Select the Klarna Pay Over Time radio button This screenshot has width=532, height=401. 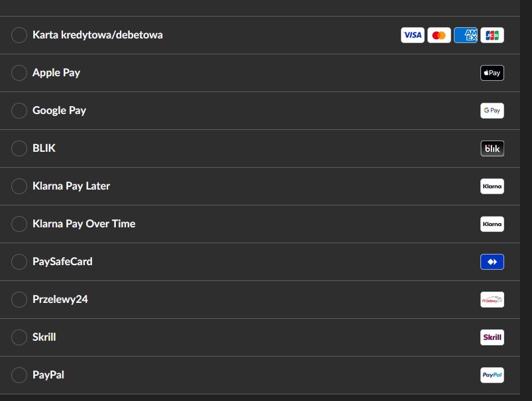[19, 224]
